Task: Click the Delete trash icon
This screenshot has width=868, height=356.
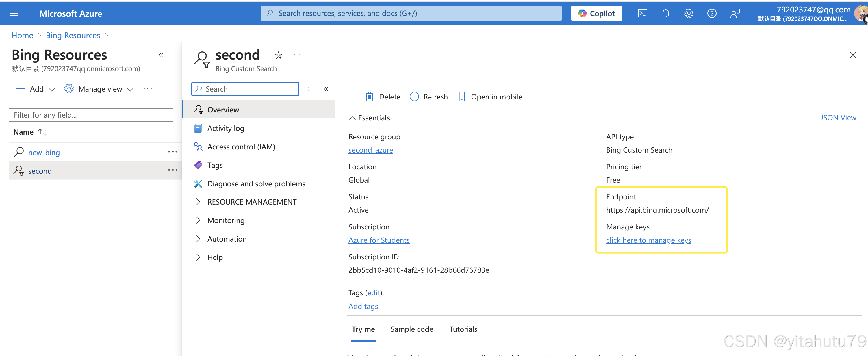Action: [370, 97]
